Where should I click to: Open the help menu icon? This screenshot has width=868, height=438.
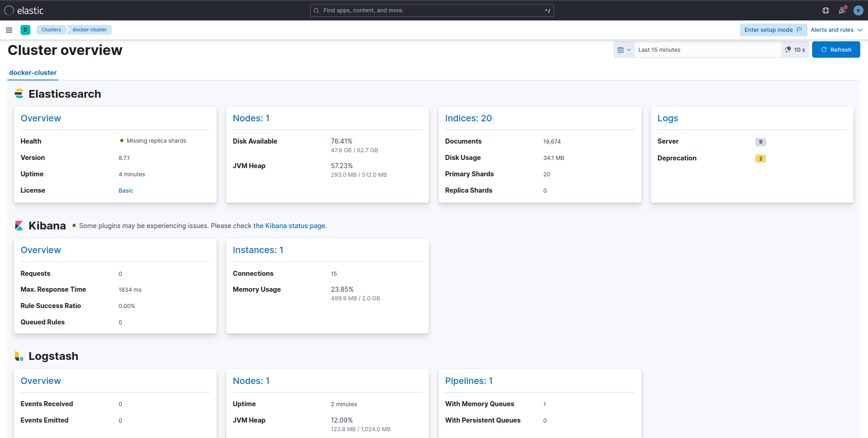tap(826, 10)
